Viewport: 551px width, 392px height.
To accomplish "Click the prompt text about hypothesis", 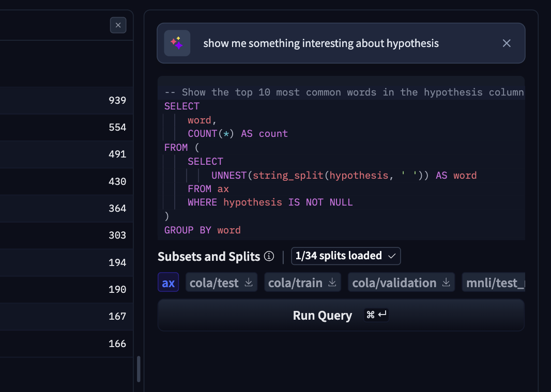I will pyautogui.click(x=320, y=43).
